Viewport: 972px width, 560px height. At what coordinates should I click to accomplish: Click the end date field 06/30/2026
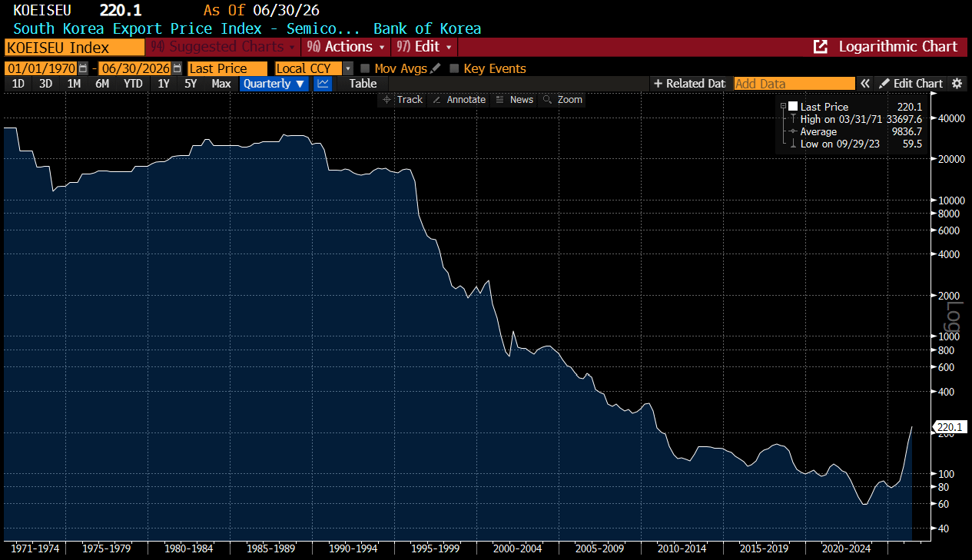pyautogui.click(x=135, y=68)
